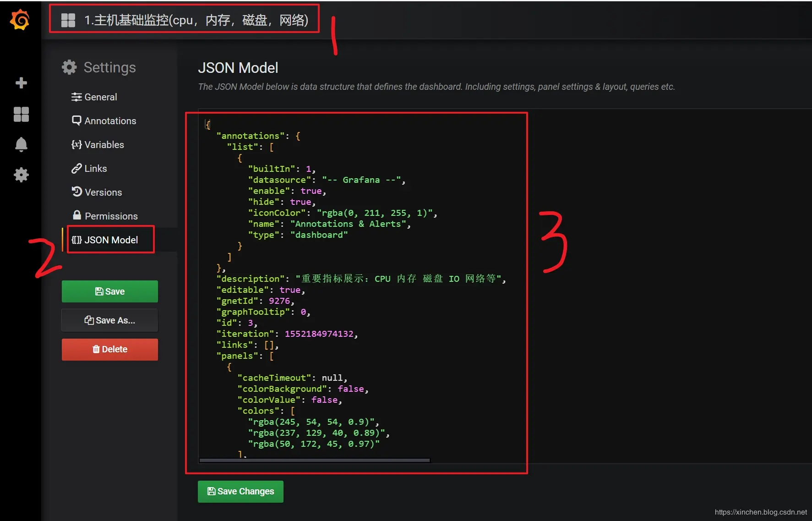Click the Links chain icon

76,168
